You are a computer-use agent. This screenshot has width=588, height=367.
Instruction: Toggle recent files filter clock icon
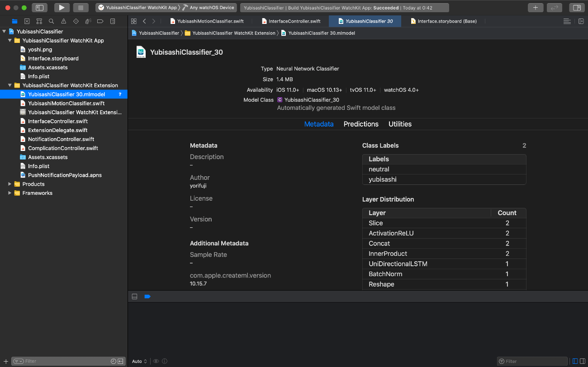coord(114,361)
